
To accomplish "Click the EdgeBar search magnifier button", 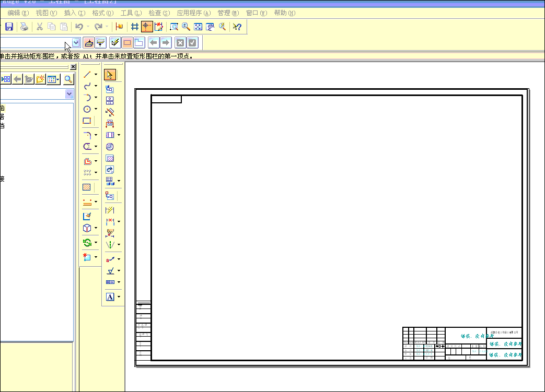I will point(68,79).
